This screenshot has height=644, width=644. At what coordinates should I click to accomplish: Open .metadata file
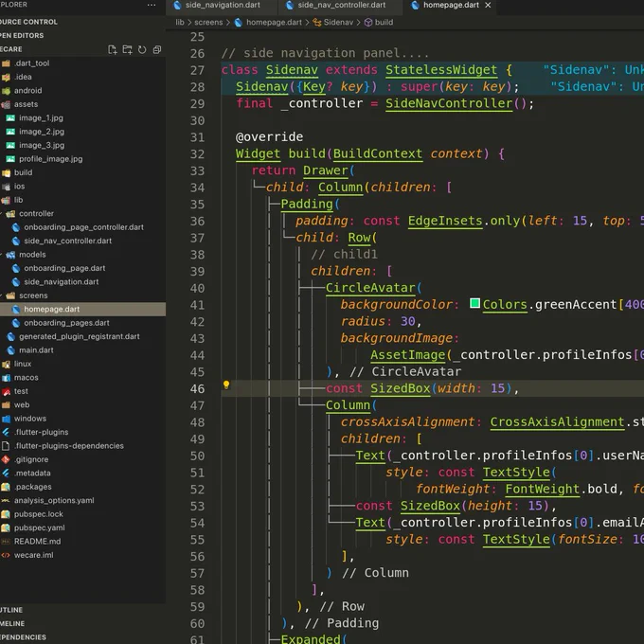(82, 473)
